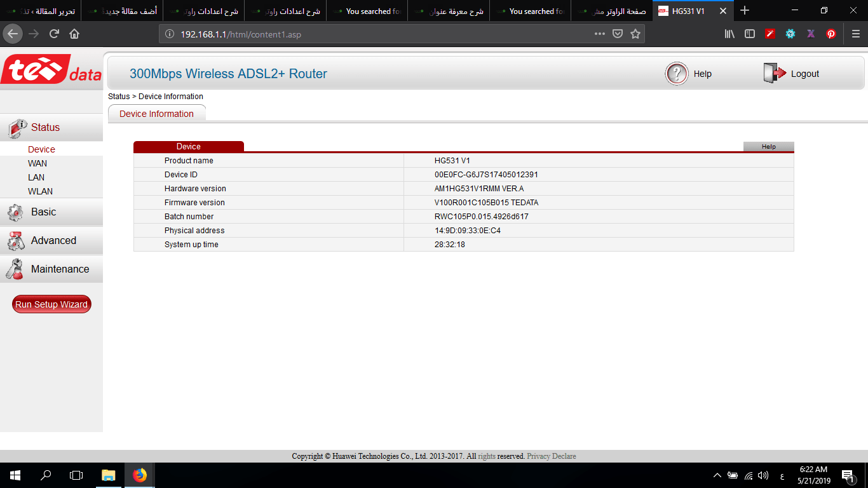Click the batch number RWC105P0.015.4926d617

coord(482,217)
